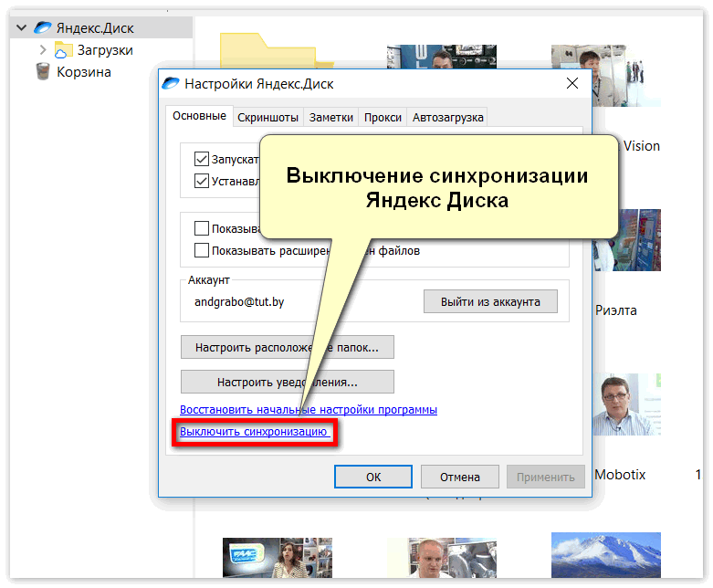Screen dimensions: 713x588
Task: Open the Vision video thumbnail
Action: (626, 76)
